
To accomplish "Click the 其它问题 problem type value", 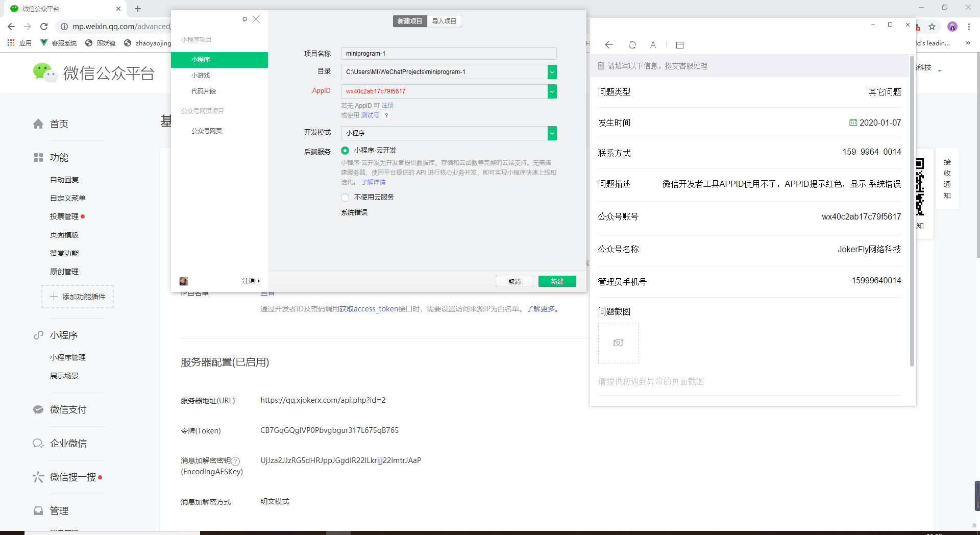I will (x=885, y=92).
